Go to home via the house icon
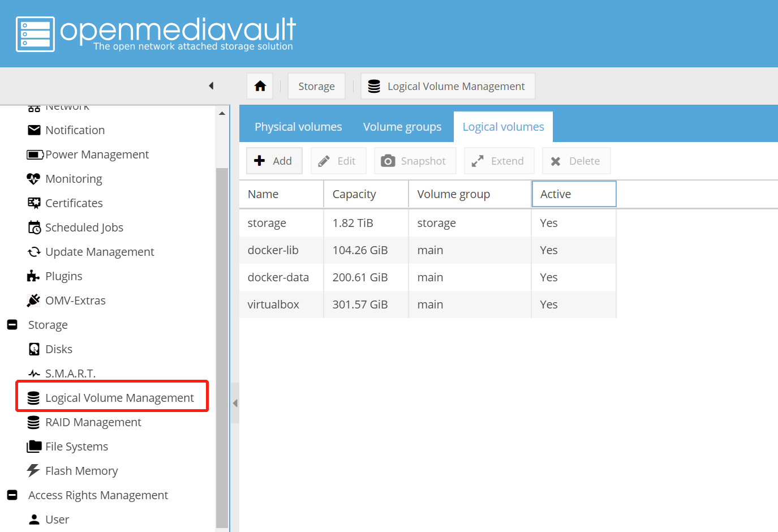Viewport: 778px width, 532px height. [260, 86]
